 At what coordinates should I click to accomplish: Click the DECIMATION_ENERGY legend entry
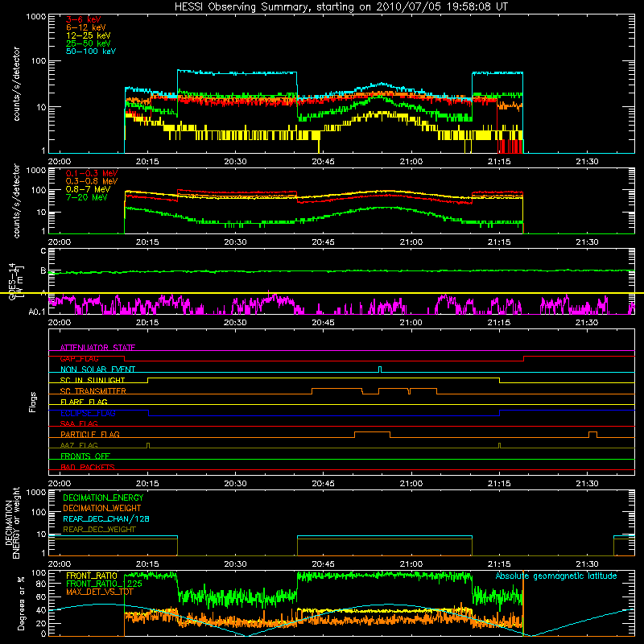coord(103,497)
